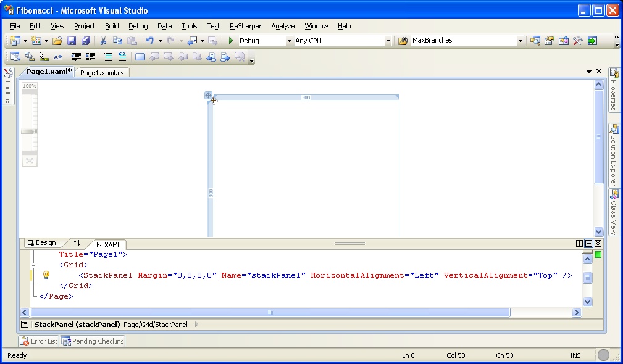
Task: Expand the Toolbox side panel
Action: 8,86
